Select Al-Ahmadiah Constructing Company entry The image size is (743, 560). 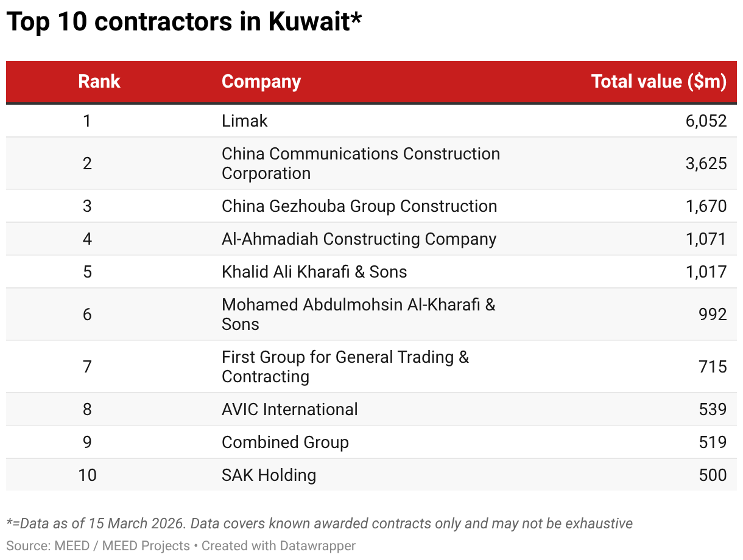pyautogui.click(x=359, y=239)
